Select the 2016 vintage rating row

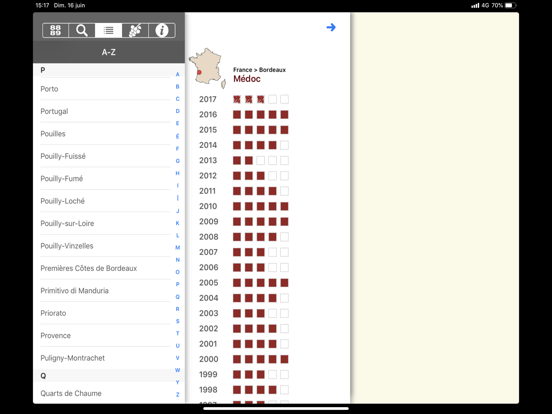point(244,115)
